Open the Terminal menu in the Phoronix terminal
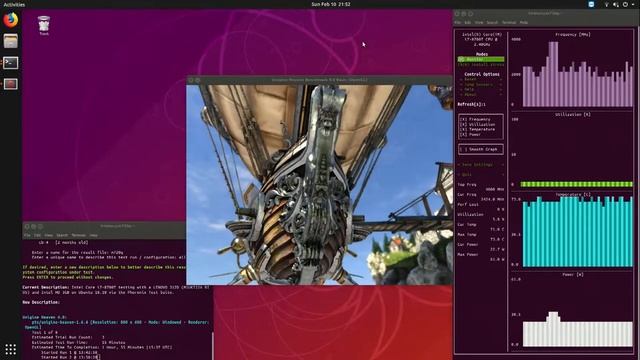Image resolution: width=640 pixels, height=360 pixels. [x=79, y=236]
